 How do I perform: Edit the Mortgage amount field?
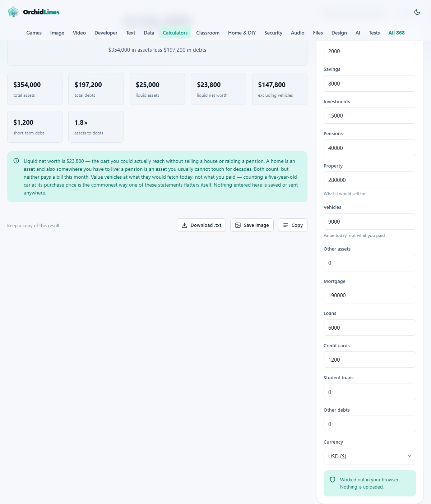(370, 295)
